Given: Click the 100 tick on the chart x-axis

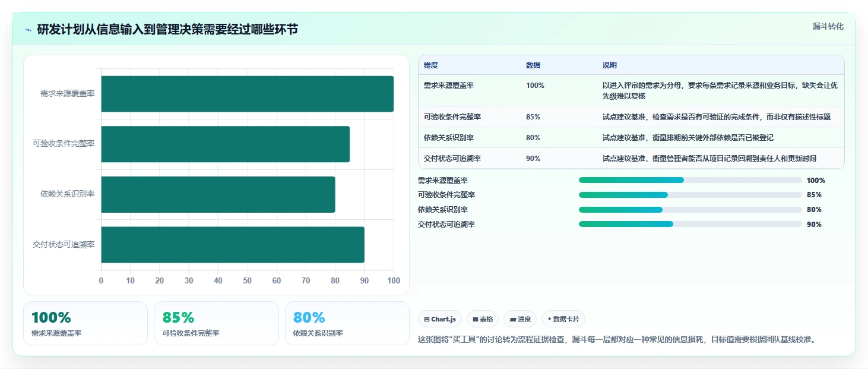Looking at the screenshot, I should click(394, 280).
